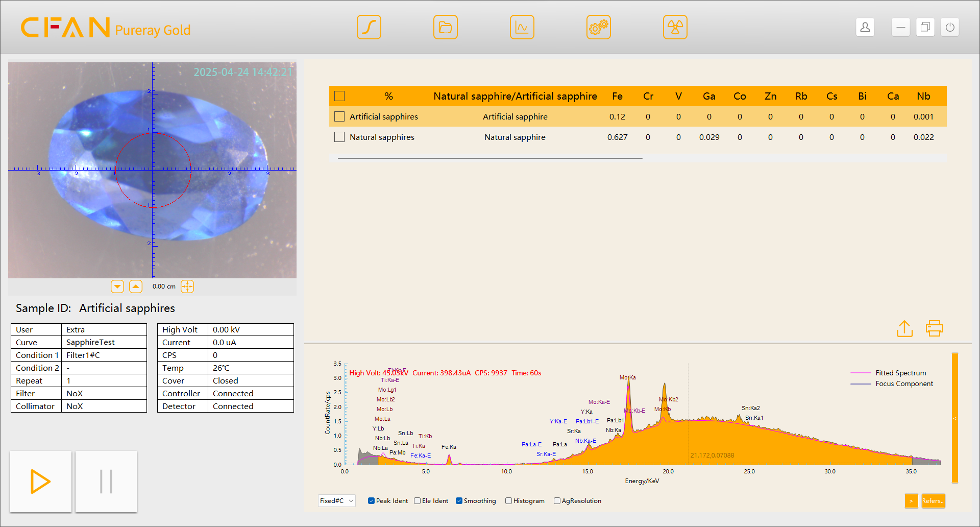This screenshot has width=980, height=527.
Task: Click the Repeat value 1
Action: pyautogui.click(x=68, y=380)
